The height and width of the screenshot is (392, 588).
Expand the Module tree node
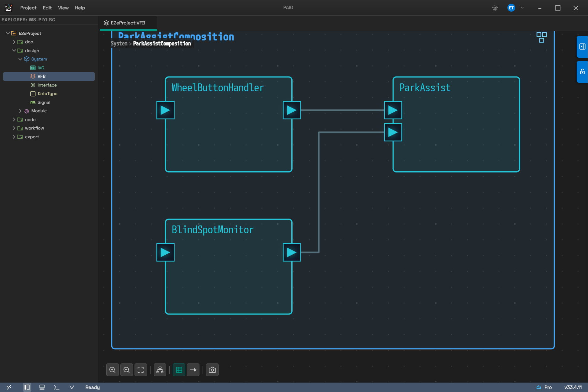20,111
